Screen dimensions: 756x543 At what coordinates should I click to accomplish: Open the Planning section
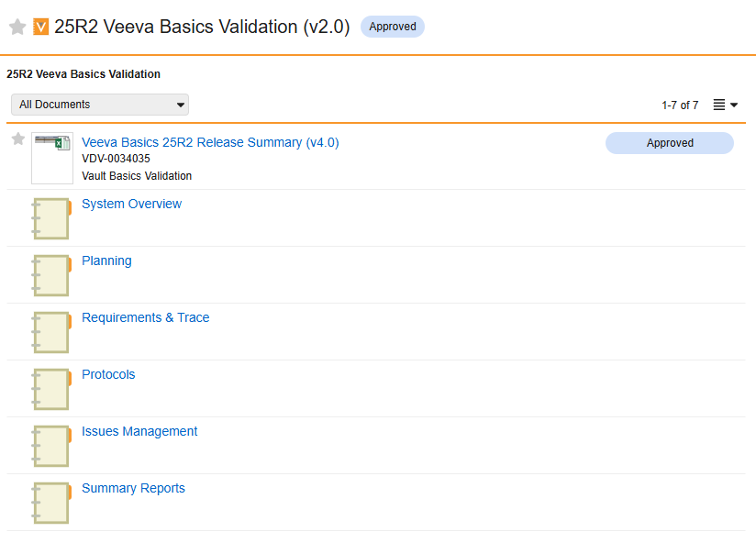106,260
